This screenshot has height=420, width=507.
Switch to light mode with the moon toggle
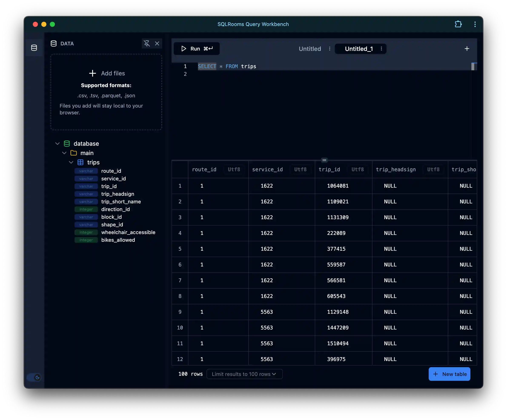click(37, 377)
